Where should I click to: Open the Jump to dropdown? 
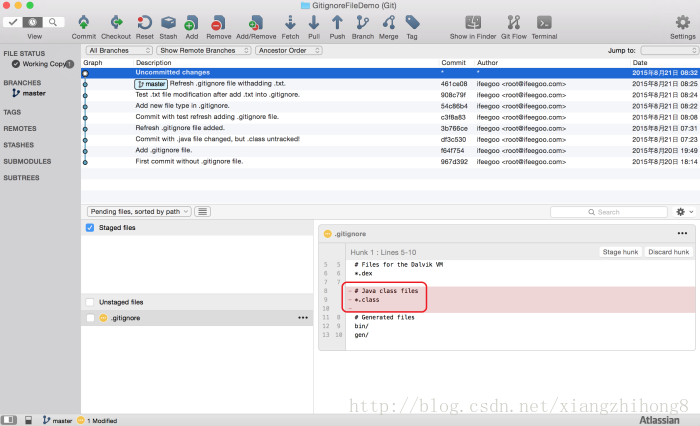[669, 50]
